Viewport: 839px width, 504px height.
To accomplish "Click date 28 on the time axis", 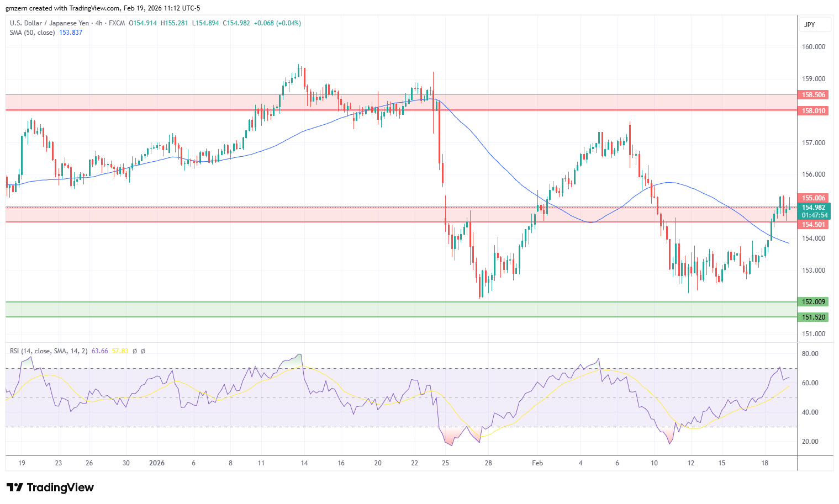I will click(488, 463).
